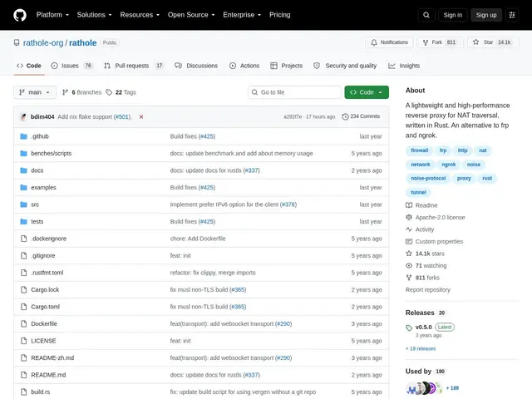
Task: Click the examples folder icon
Action: (x=23, y=187)
